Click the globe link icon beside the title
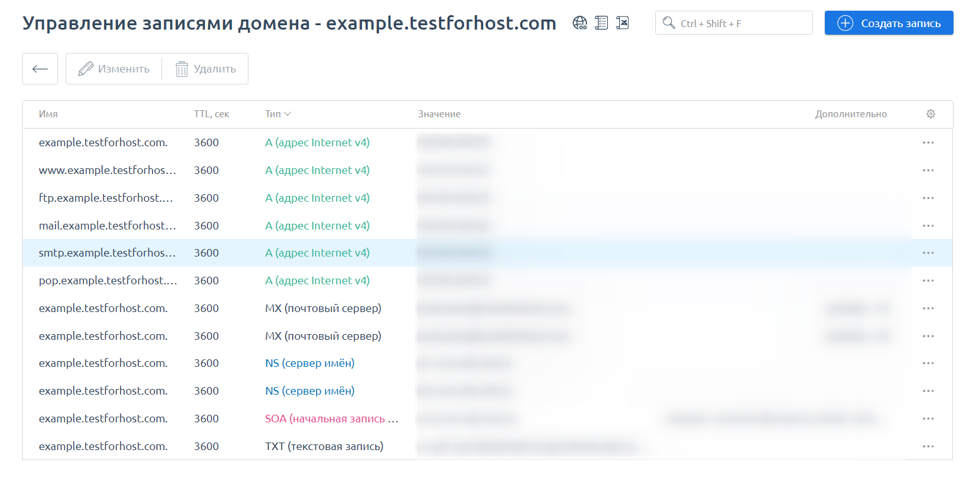Viewport: 980px width, 486px height. click(x=580, y=23)
